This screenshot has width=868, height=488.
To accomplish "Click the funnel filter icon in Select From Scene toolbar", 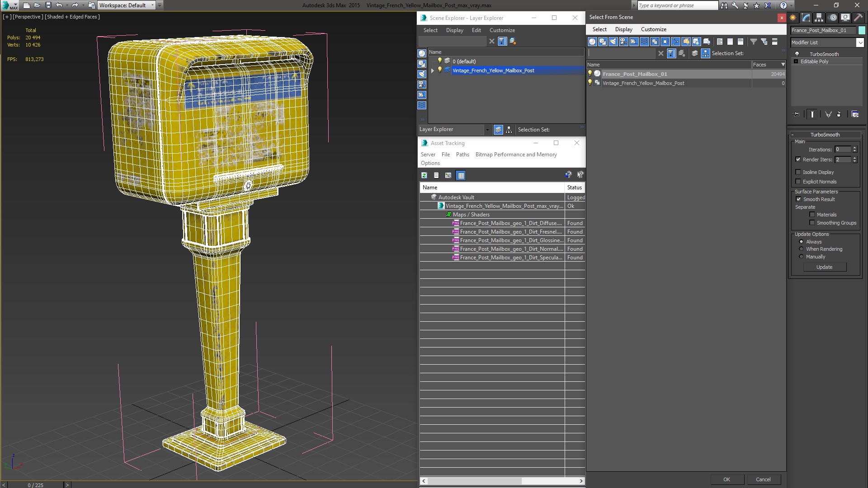I will [x=754, y=42].
